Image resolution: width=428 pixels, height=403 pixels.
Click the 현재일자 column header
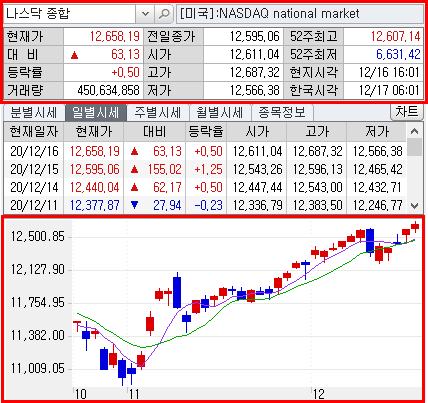pos(34,132)
